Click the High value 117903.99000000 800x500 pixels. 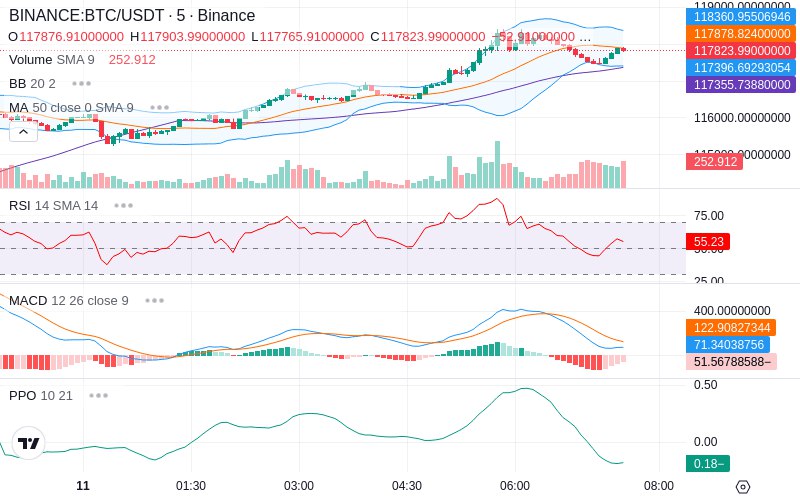193,37
